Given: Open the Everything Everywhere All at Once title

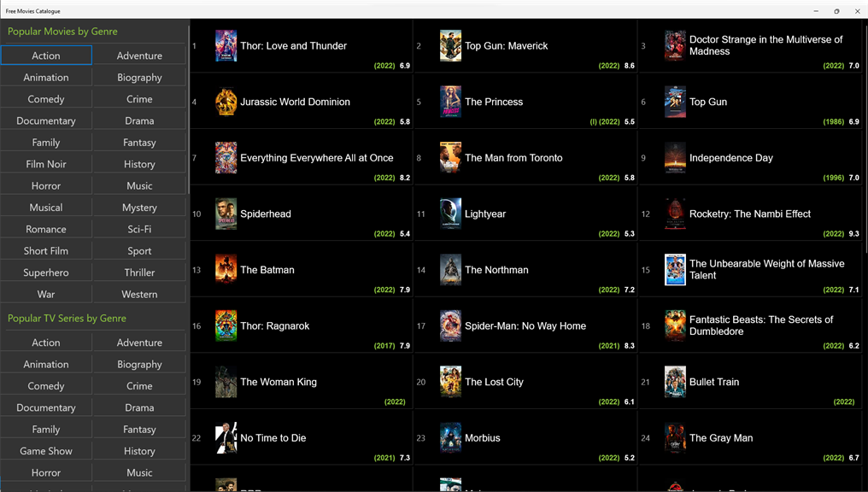Looking at the screenshot, I should [x=317, y=158].
